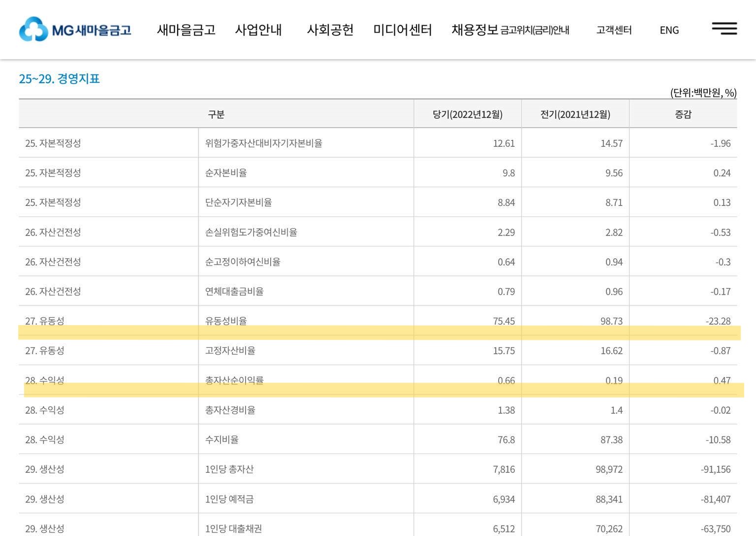This screenshot has width=756, height=536.
Task: Click the 증감 column header
Action: pos(683,114)
